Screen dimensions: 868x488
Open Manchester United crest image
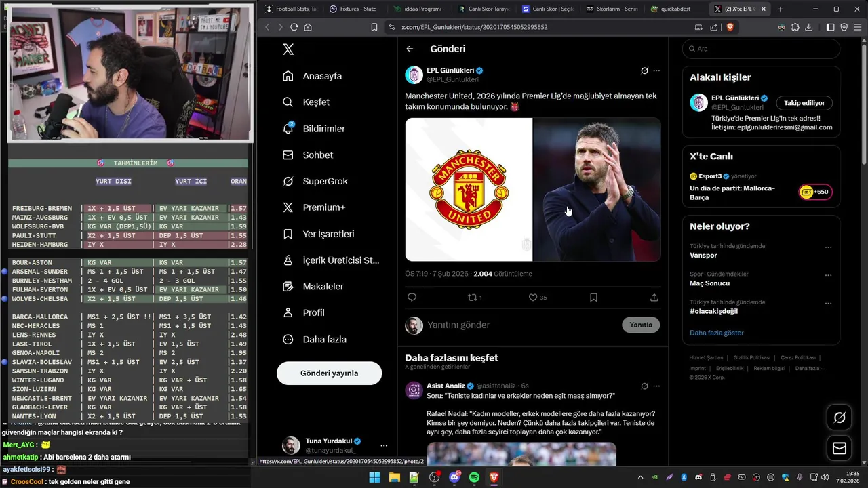(x=469, y=190)
